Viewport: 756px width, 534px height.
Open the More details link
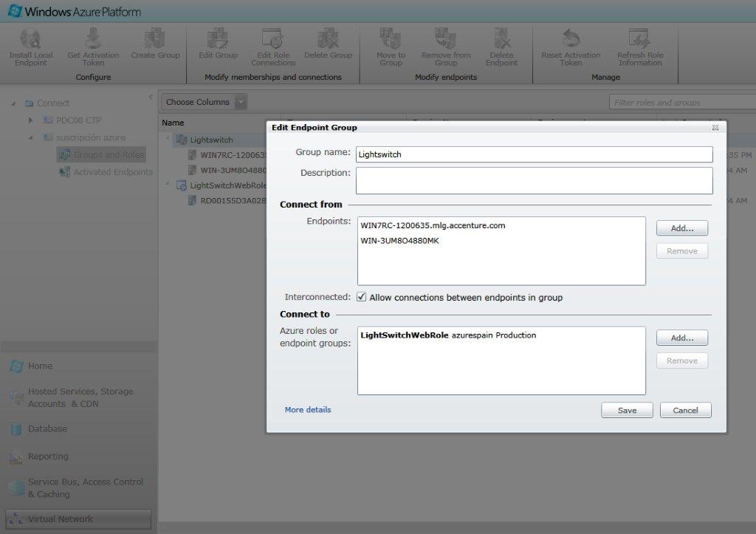(308, 409)
